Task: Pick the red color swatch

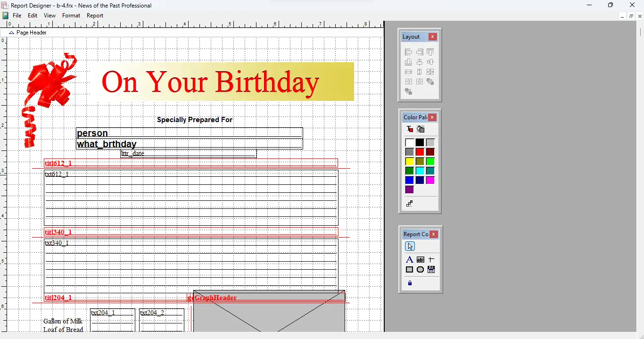Action: pyautogui.click(x=420, y=152)
